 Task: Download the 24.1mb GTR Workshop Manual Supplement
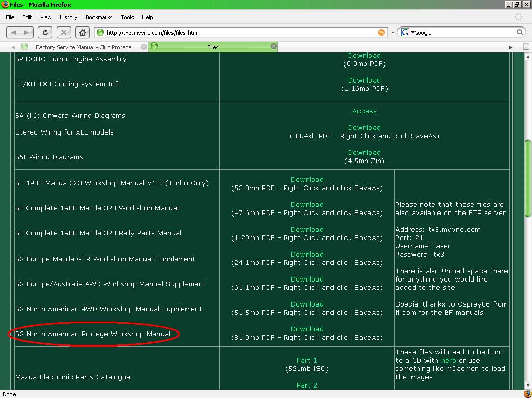click(x=307, y=255)
